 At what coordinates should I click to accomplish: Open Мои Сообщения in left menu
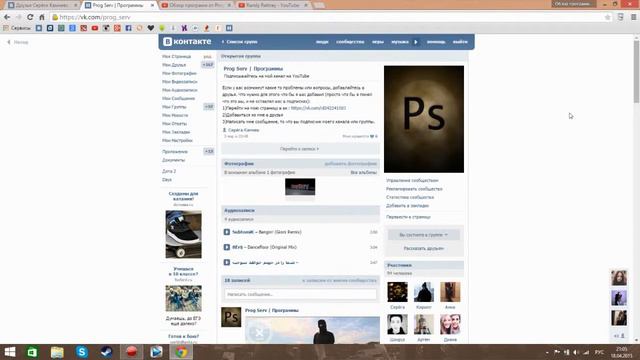(x=178, y=98)
